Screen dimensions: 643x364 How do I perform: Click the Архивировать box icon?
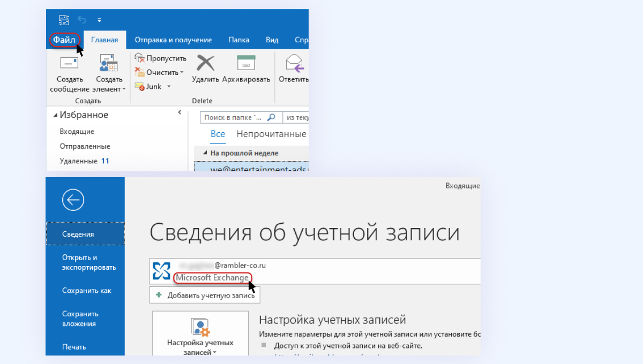246,63
